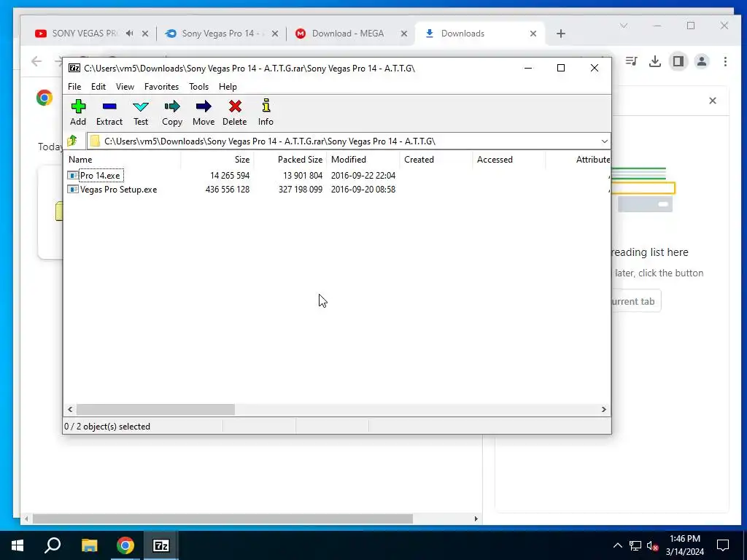Open the Tools menu
The width and height of the screenshot is (747, 560).
click(198, 87)
